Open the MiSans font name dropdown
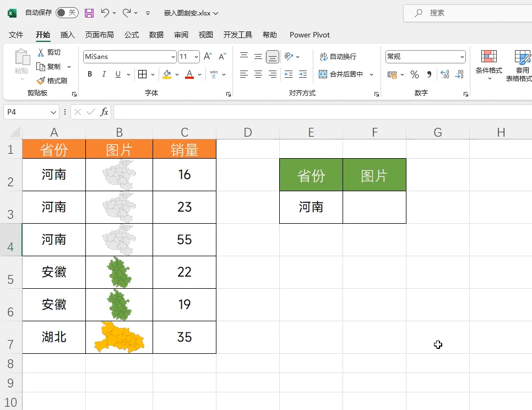Image resolution: width=532 pixels, height=410 pixels. tap(173, 57)
